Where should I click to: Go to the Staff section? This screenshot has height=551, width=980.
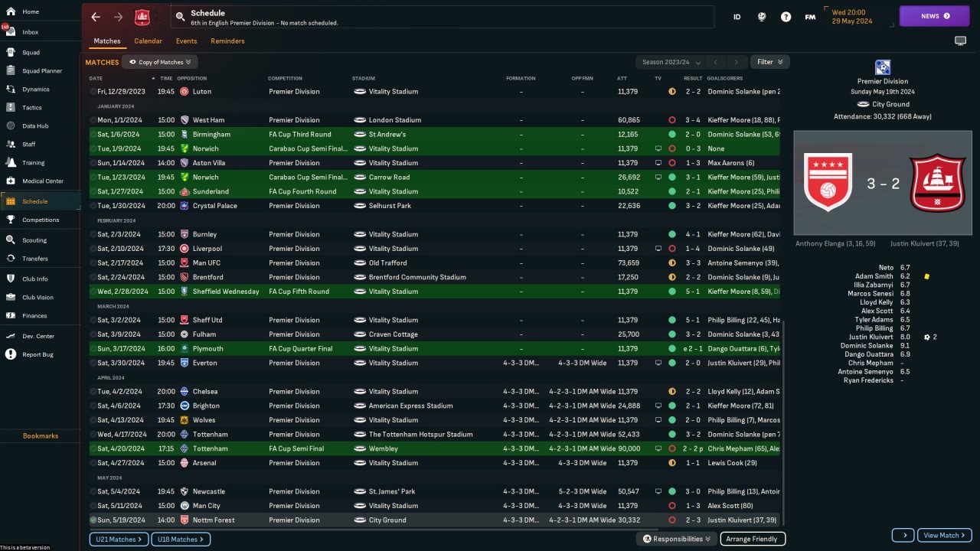[28, 144]
